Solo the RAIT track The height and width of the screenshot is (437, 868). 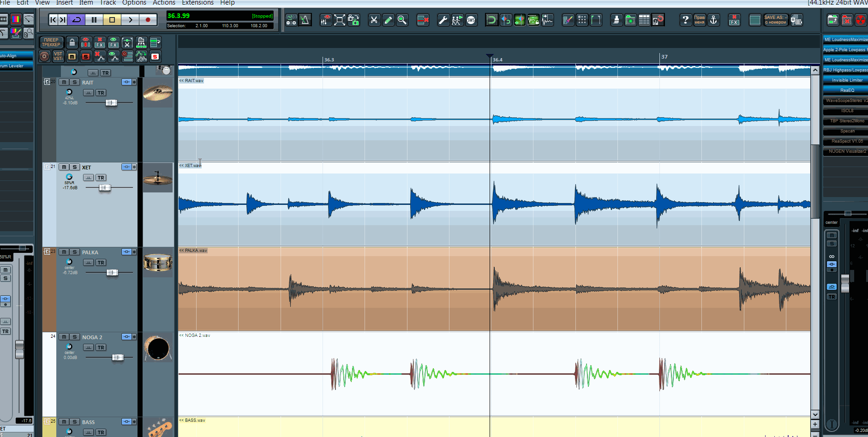[x=74, y=82]
